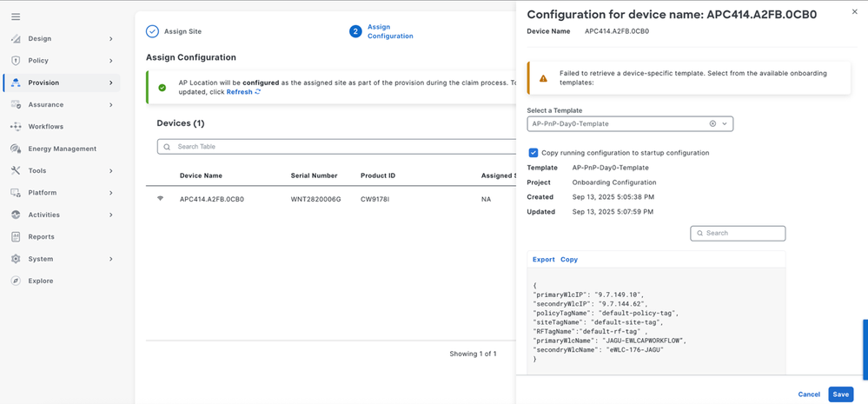Copy the template configuration
868x404 pixels.
pyautogui.click(x=569, y=260)
